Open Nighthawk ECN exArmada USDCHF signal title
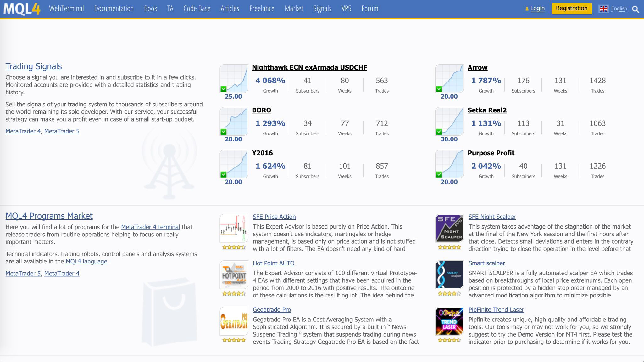 click(x=309, y=67)
